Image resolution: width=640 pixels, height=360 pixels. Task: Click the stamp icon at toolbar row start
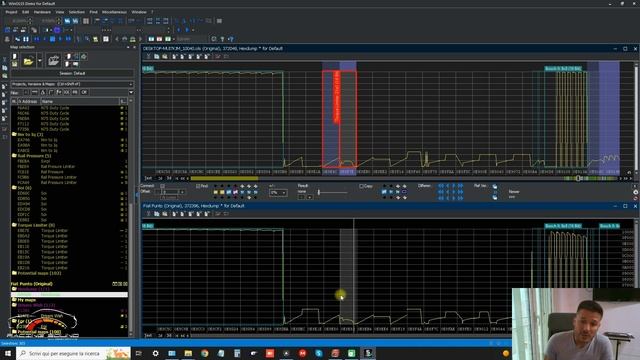[x=7, y=39]
